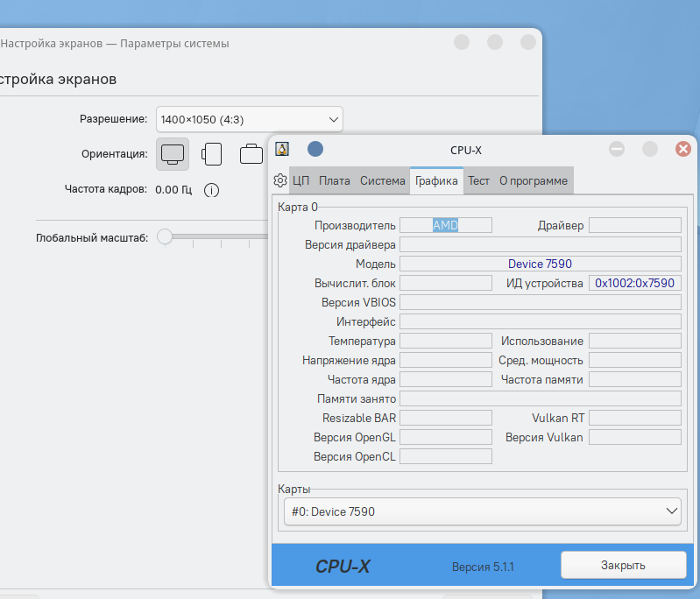The image size is (700, 599).
Task: Click the CPU-X logo text in footer
Action: (x=343, y=567)
